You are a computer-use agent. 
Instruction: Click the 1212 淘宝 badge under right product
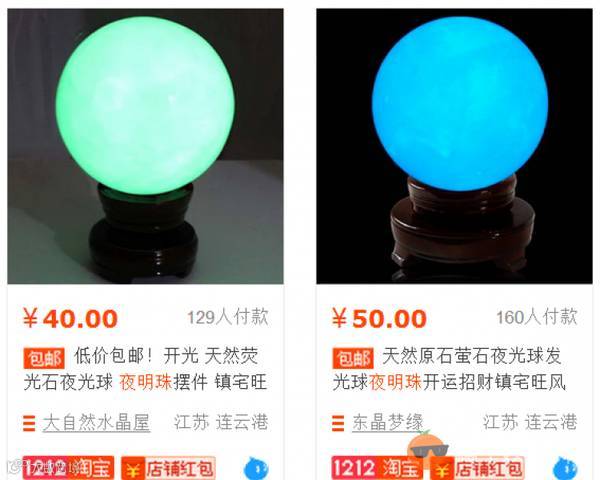[x=377, y=468]
